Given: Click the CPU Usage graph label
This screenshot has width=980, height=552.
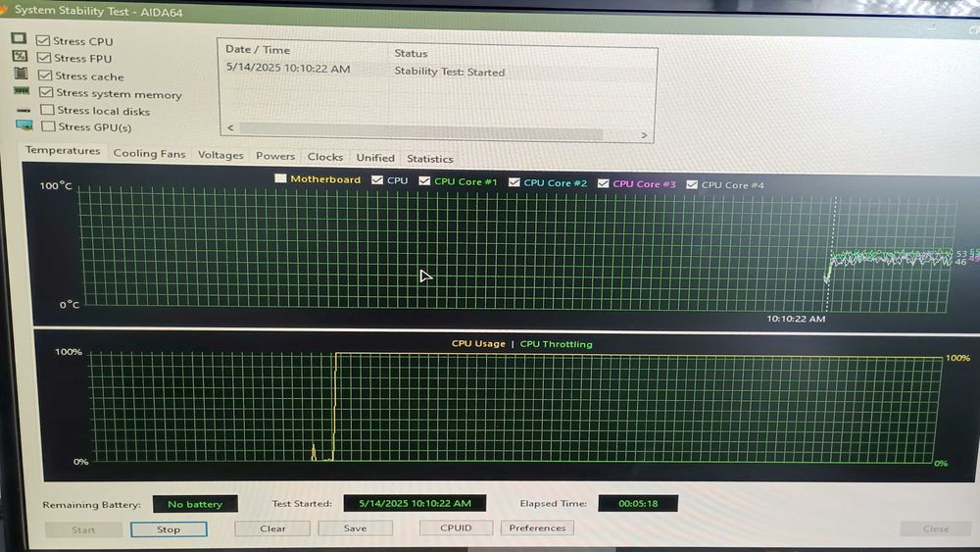Looking at the screenshot, I should 478,343.
